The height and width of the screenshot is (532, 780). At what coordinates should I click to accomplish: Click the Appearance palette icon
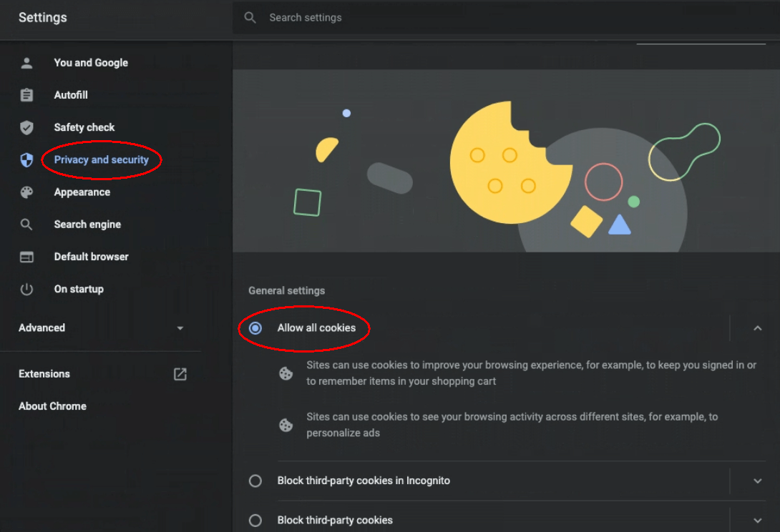tap(27, 192)
